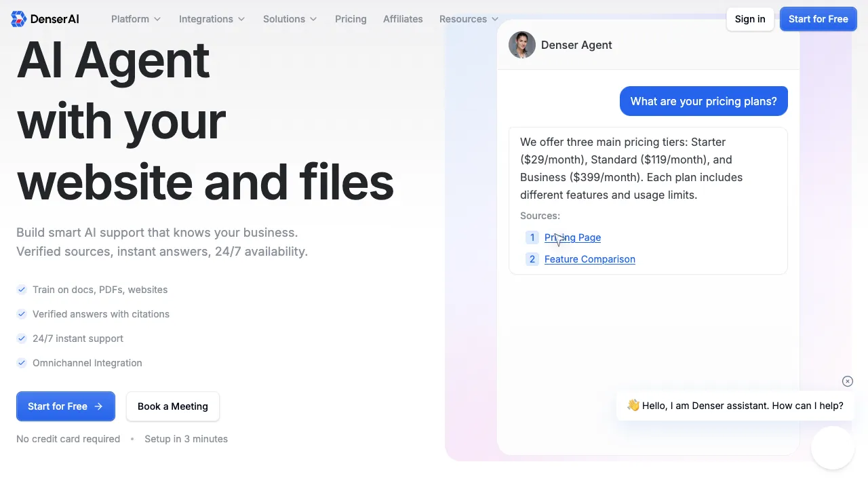This screenshot has height=483, width=868.
Task: Click 'Train on docs, PDFs, websites' text
Action: coord(100,290)
